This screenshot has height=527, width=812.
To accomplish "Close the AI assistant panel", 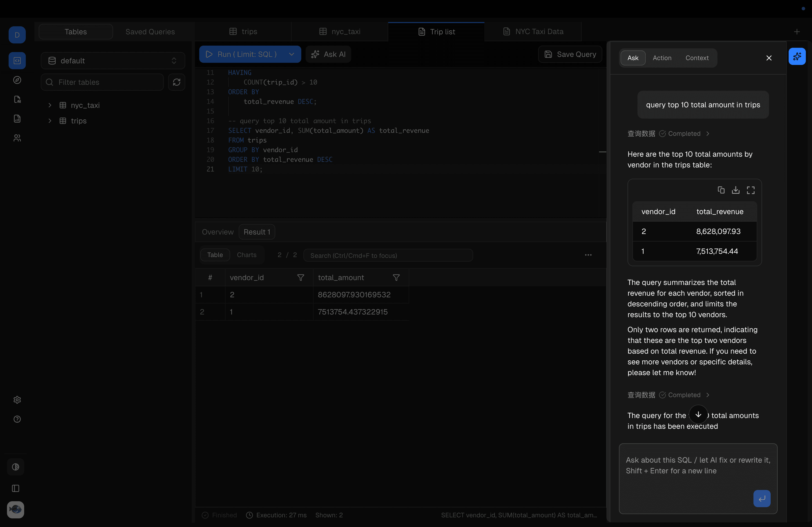I will point(769,58).
